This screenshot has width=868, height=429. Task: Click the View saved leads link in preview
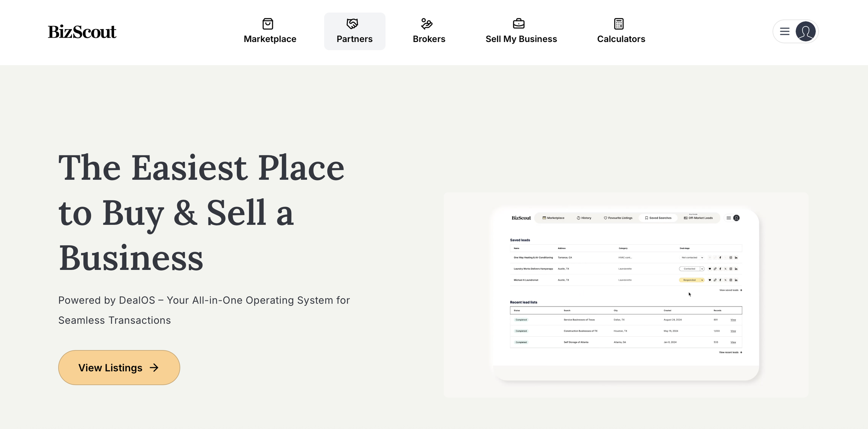tap(731, 290)
